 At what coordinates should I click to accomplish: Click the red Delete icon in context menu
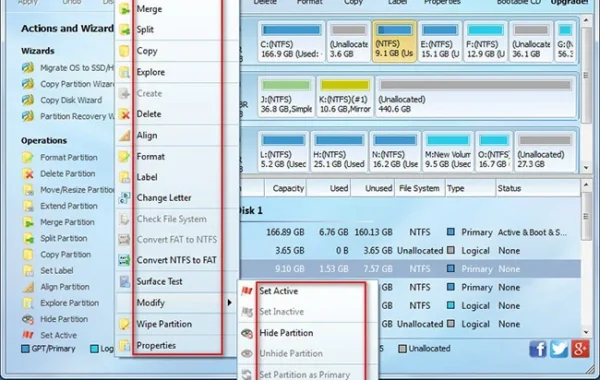pos(124,114)
